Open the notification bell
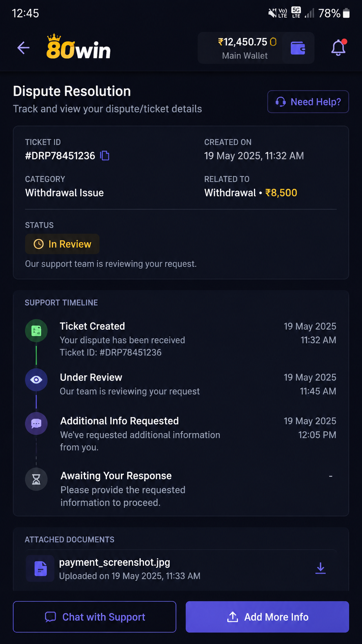Image resolution: width=362 pixels, height=644 pixels. [x=339, y=48]
